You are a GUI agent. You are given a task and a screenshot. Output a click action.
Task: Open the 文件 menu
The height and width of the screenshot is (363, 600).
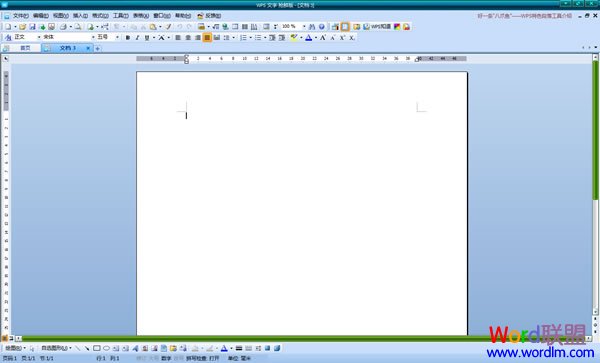pos(21,16)
